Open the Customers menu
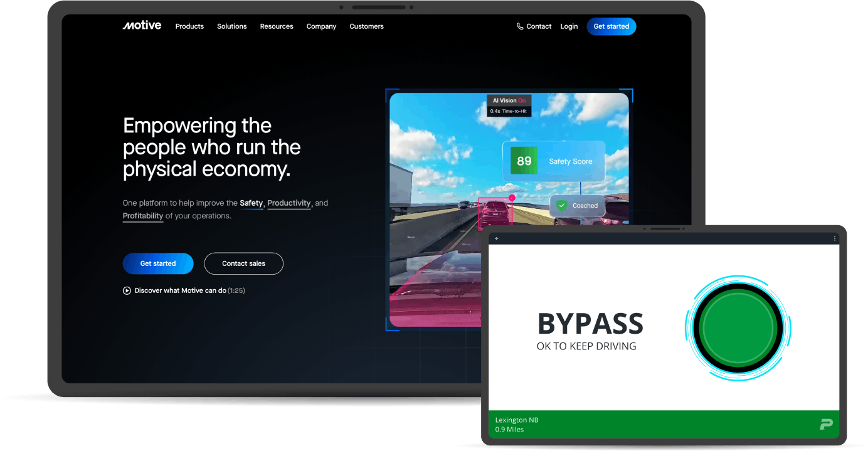Screen dimensions: 868x451 [x=366, y=26]
